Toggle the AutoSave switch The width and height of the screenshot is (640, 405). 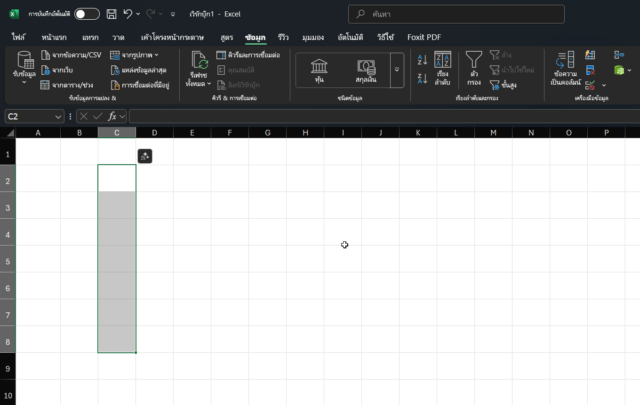tap(87, 14)
